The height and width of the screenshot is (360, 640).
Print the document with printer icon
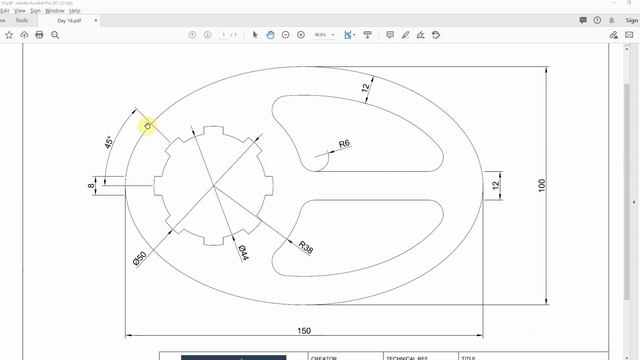point(39,35)
